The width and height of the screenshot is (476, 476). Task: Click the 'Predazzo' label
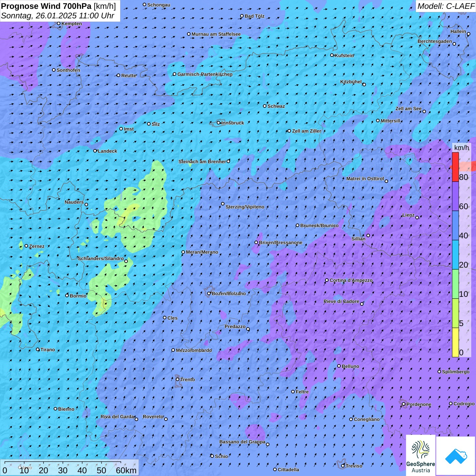pos(235,326)
